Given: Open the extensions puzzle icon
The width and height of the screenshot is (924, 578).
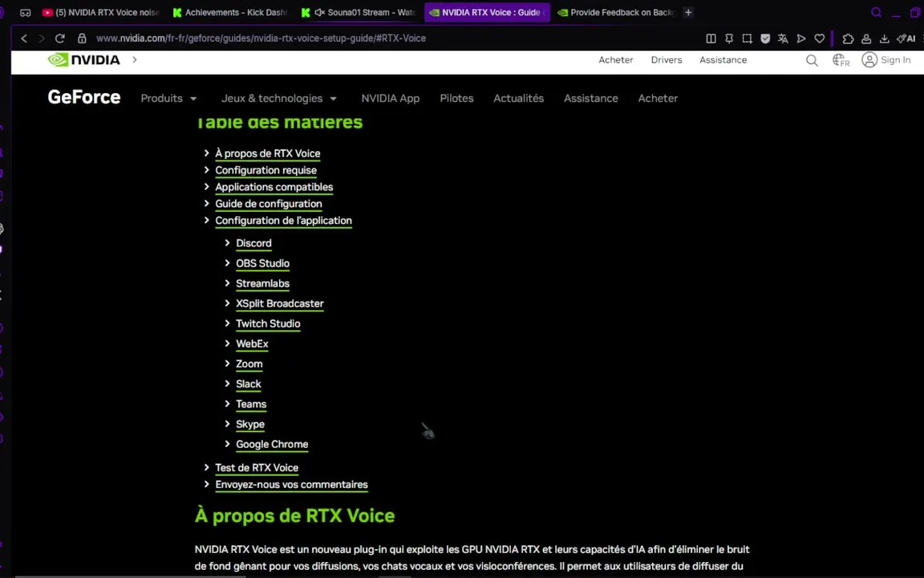Looking at the screenshot, I should tap(848, 39).
